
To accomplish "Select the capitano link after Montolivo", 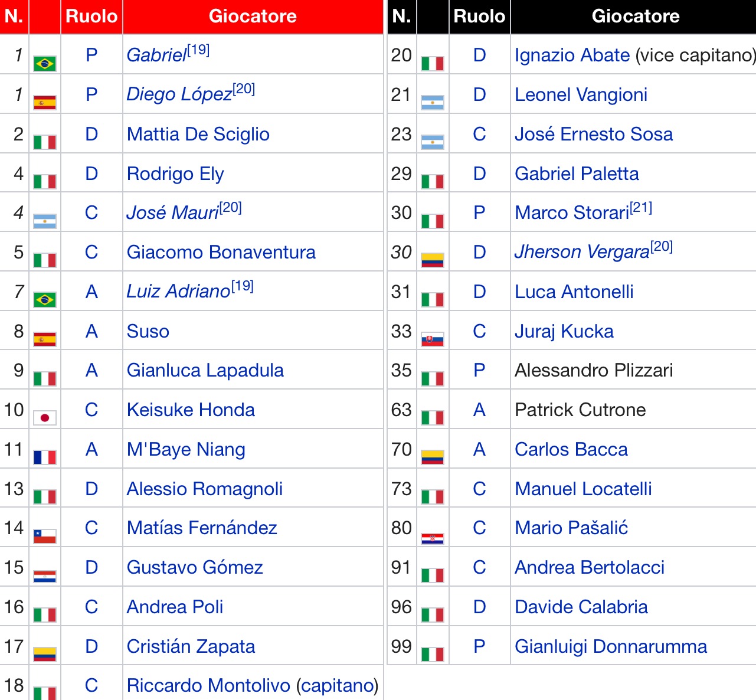I will [x=338, y=685].
